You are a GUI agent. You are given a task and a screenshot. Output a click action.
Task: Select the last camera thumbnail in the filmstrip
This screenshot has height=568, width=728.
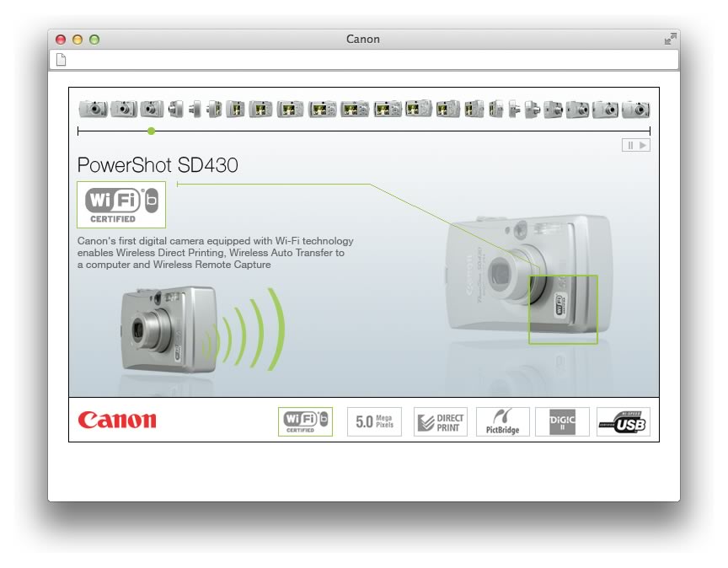(636, 110)
